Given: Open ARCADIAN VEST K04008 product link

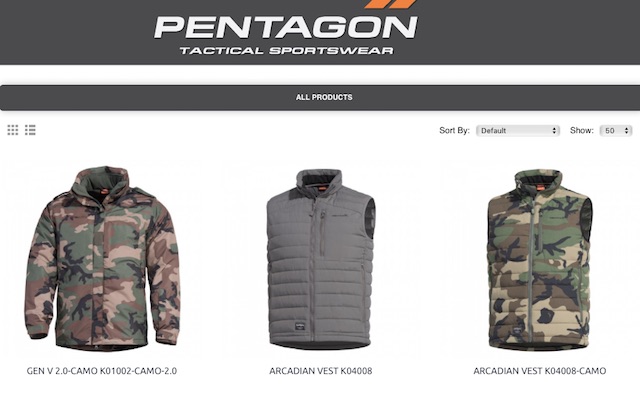Looking at the screenshot, I should click(321, 371).
